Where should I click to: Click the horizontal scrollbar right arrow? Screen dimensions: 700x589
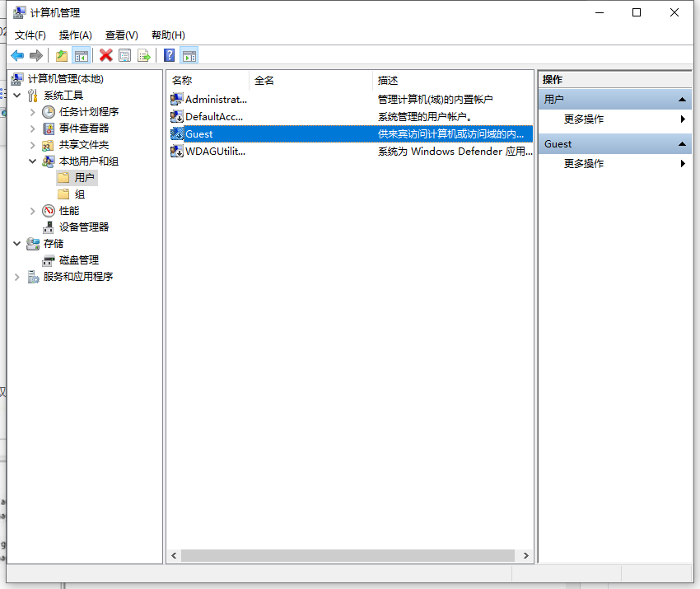(527, 556)
